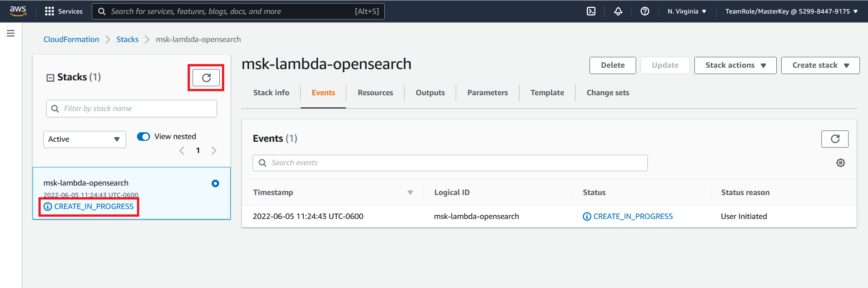Switch to the Stack info tab

tap(271, 93)
